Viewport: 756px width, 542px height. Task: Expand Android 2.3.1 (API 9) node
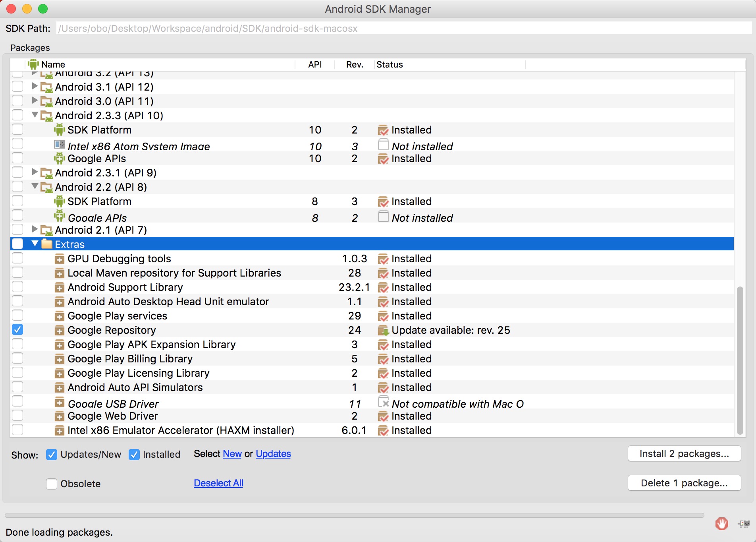[35, 172]
